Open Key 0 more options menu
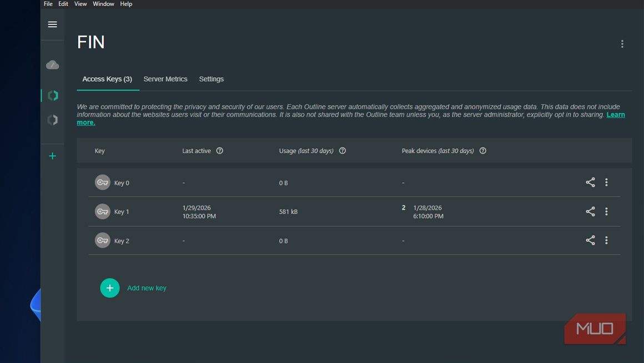 coord(606,182)
